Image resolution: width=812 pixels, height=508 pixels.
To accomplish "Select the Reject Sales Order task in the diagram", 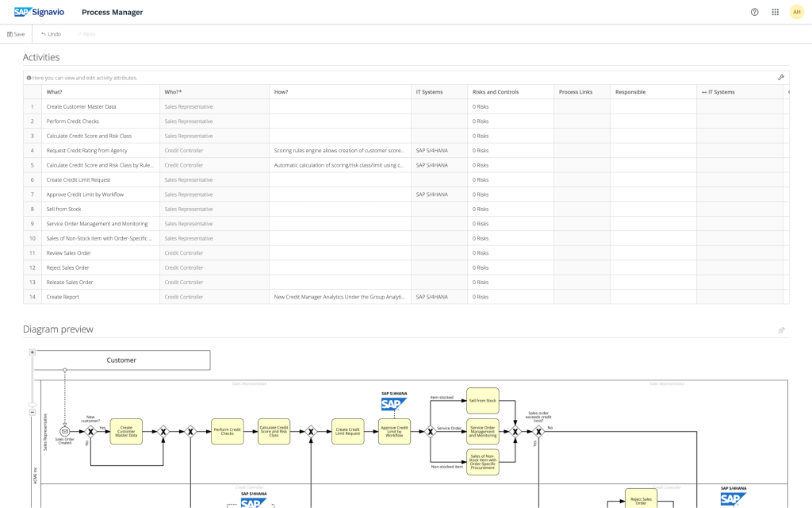I will click(641, 498).
